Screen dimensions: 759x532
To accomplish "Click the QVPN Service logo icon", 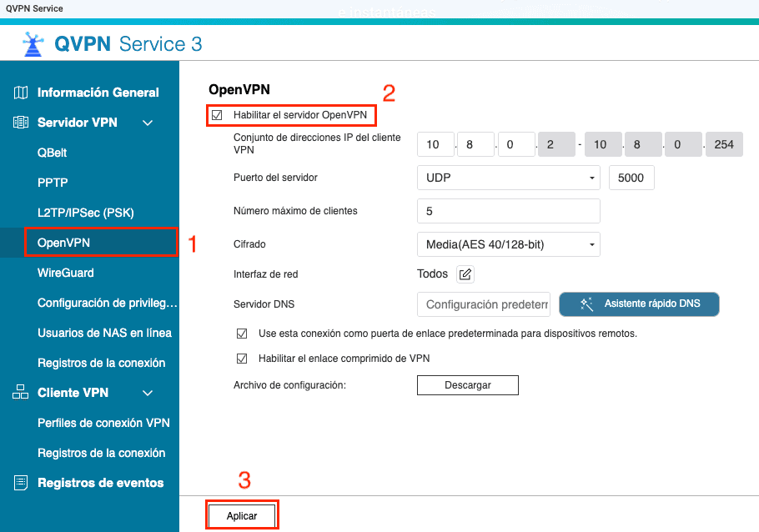I will click(32, 43).
